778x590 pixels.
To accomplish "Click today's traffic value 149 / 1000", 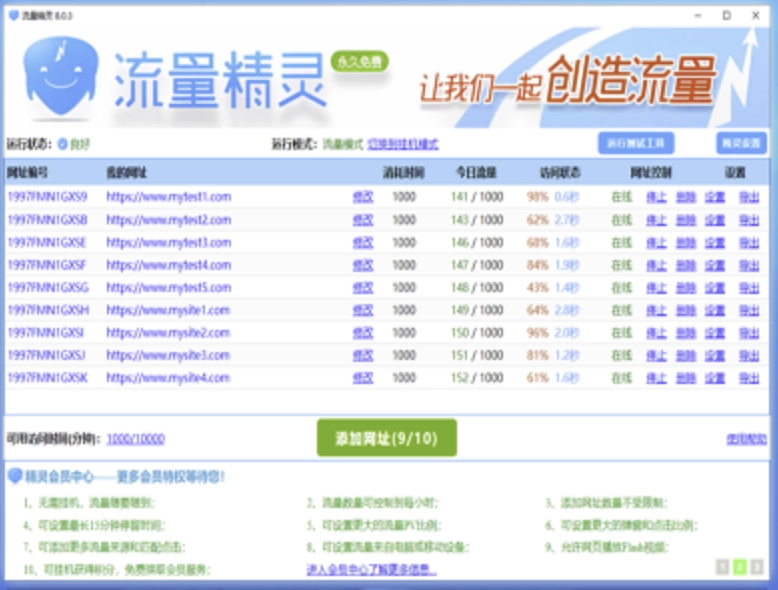I will [477, 310].
